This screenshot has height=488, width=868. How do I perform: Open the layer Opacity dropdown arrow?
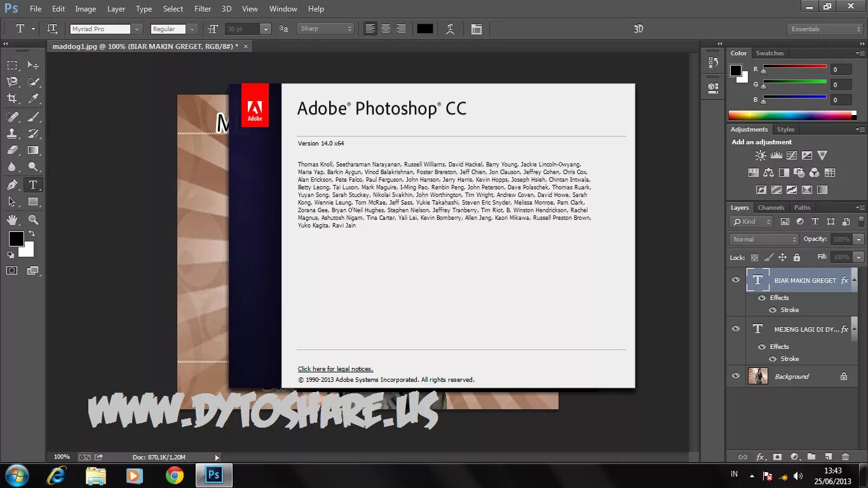coord(858,239)
